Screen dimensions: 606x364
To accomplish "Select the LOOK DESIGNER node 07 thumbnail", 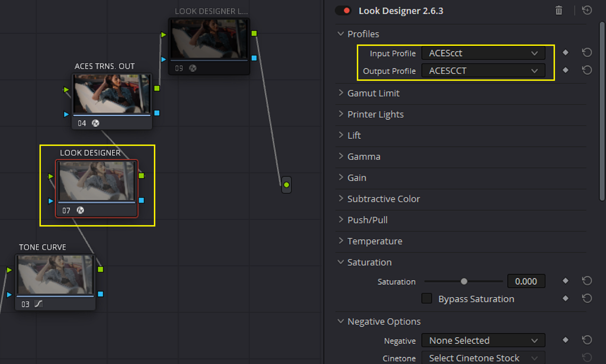I will 97,182.
